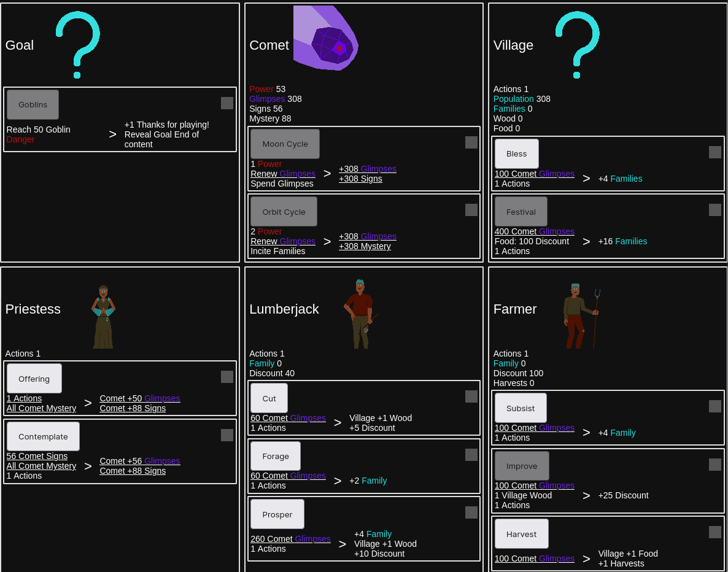Click the Comet Power 53 stat
Screen dimensions: 728x572
pyautogui.click(x=268, y=89)
